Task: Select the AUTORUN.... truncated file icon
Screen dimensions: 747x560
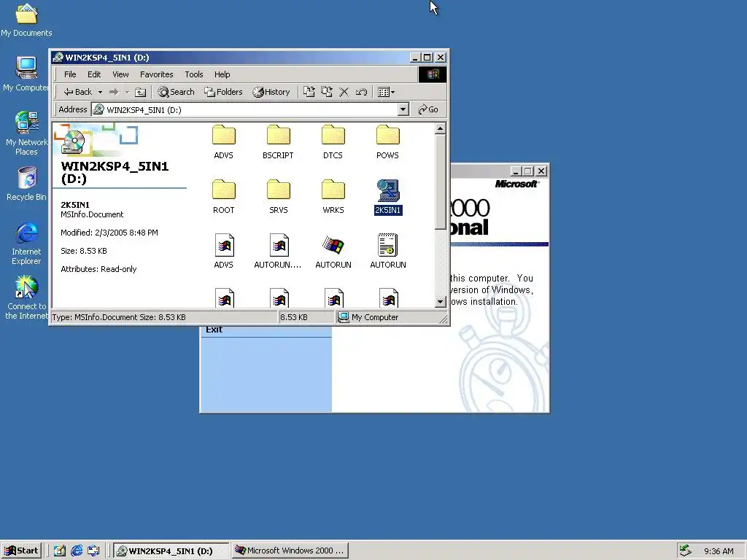Action: (x=278, y=251)
